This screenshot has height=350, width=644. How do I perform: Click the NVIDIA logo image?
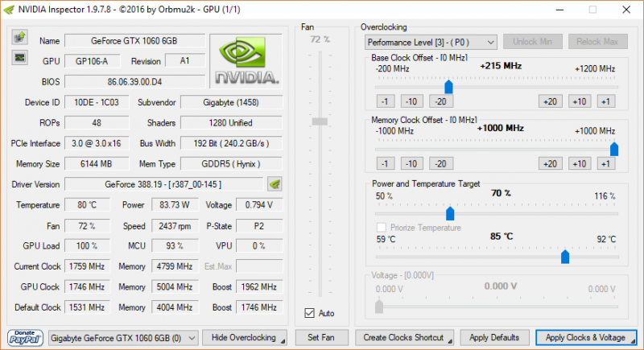(246, 60)
